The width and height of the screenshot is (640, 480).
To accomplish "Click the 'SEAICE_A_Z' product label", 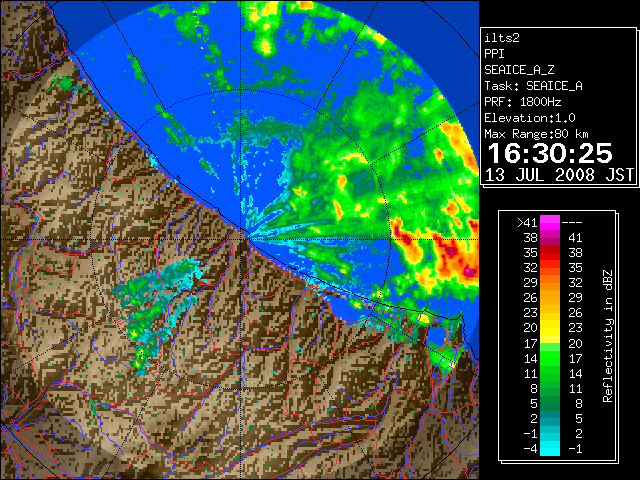I will point(519,70).
